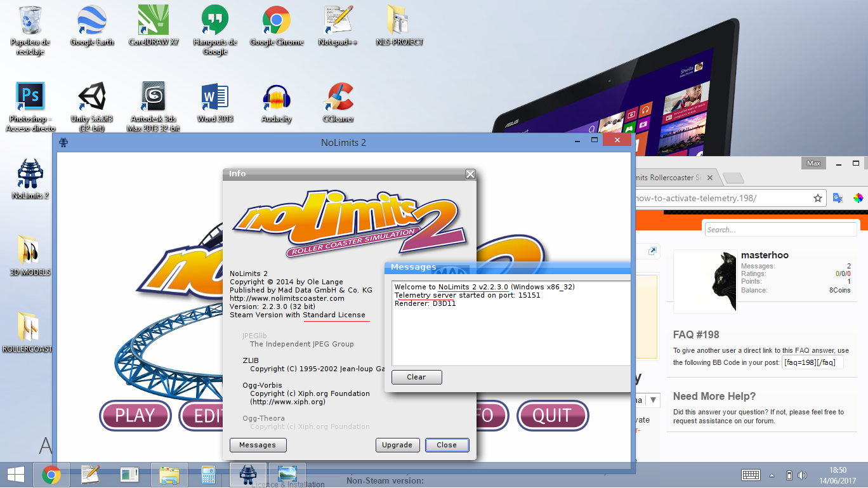Click the ZLIB credits heading
The image size is (868, 488).
pyautogui.click(x=251, y=360)
